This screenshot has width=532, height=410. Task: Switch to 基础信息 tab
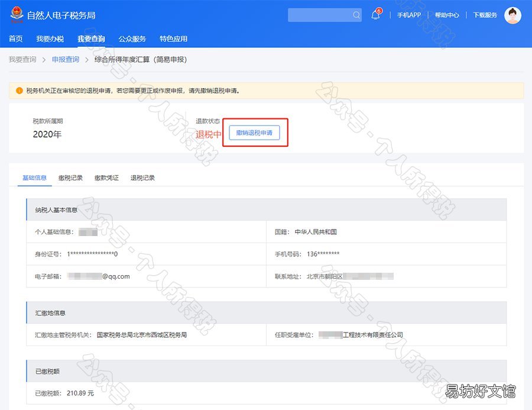[34, 177]
